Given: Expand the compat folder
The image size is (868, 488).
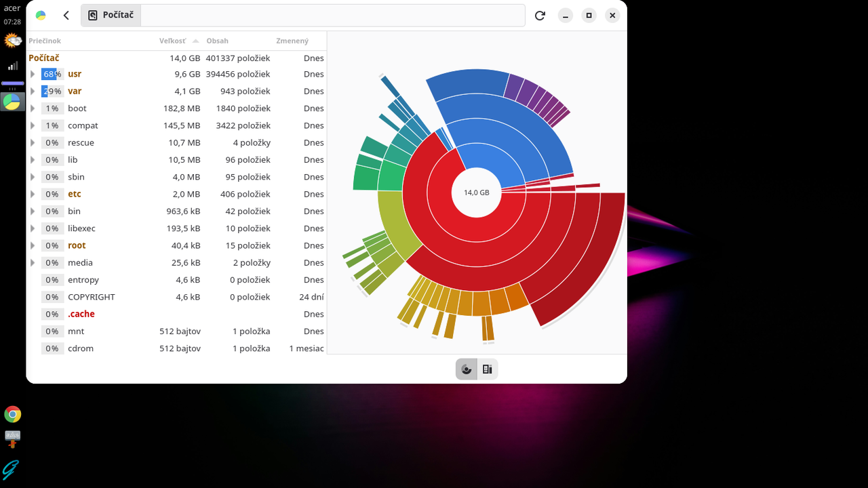Looking at the screenshot, I should pos(33,125).
